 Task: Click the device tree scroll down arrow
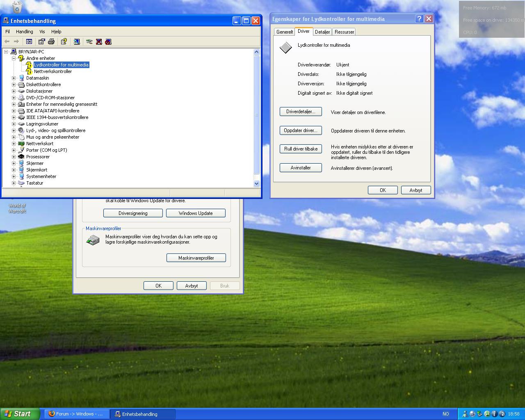[x=257, y=183]
